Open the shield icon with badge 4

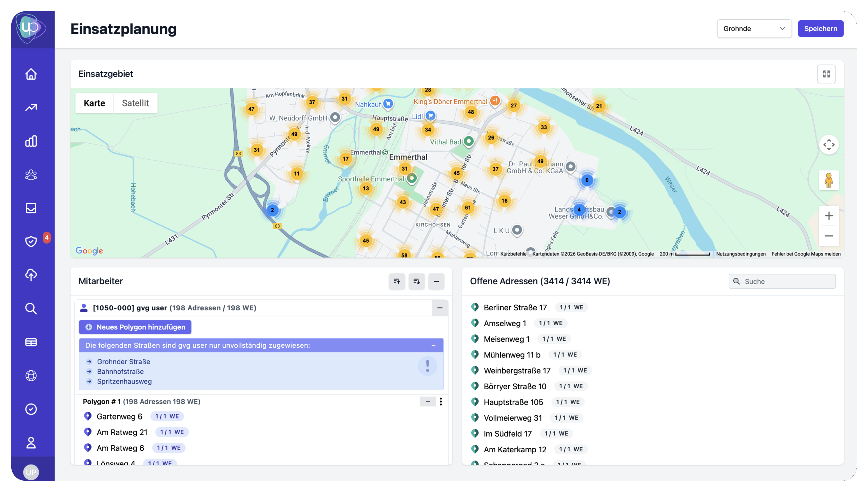click(31, 241)
